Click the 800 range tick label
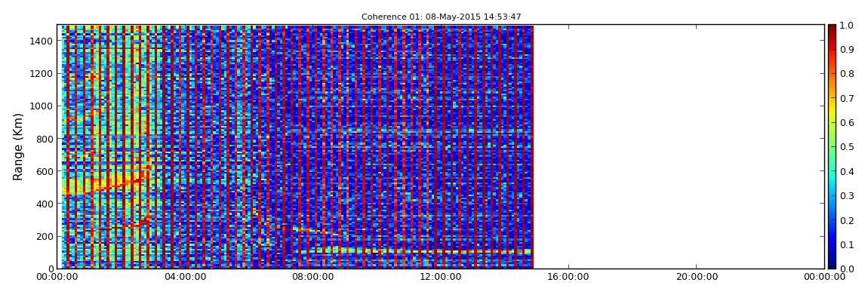 click(45, 138)
